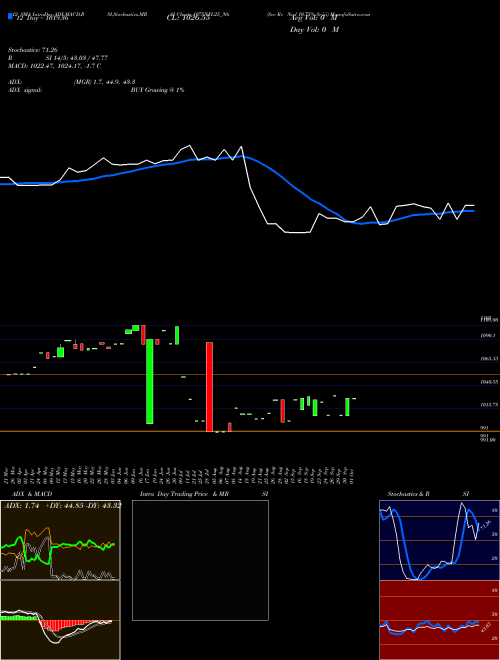Click the 'Stochastics & R' panel title
Viewport: 500px width, 660px height.
(408, 494)
